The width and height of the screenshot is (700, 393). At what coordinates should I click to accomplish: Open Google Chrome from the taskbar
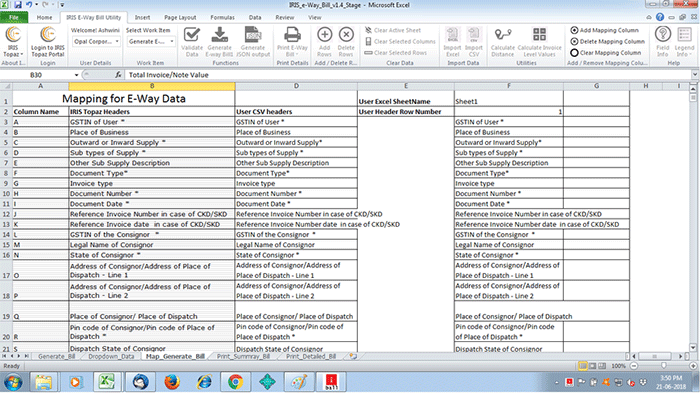click(x=235, y=382)
